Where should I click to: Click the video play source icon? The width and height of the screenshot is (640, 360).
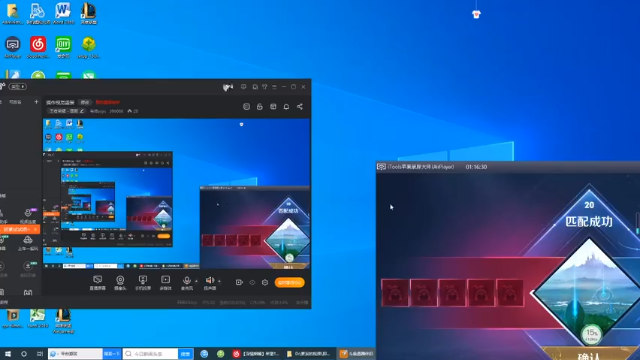click(165, 282)
